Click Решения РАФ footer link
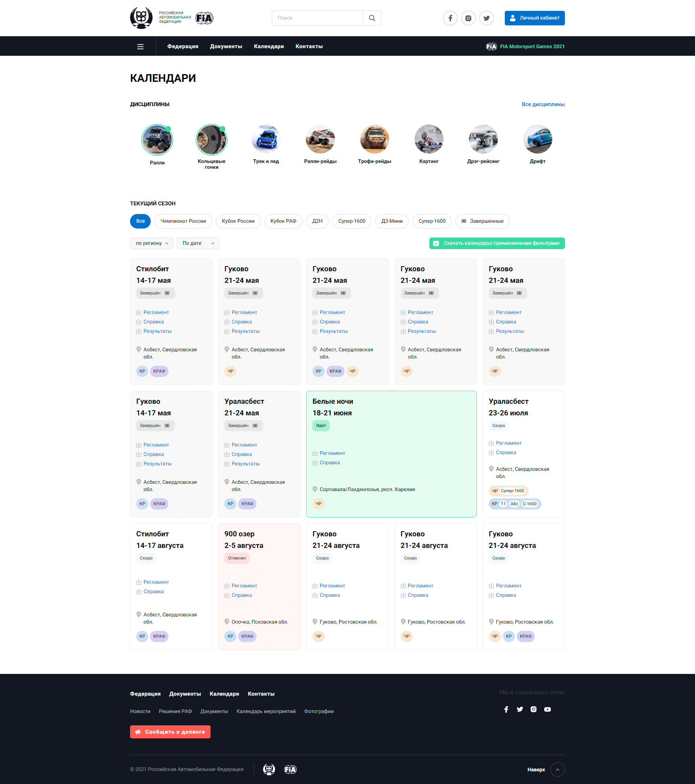This screenshot has width=695, height=784. click(x=175, y=711)
